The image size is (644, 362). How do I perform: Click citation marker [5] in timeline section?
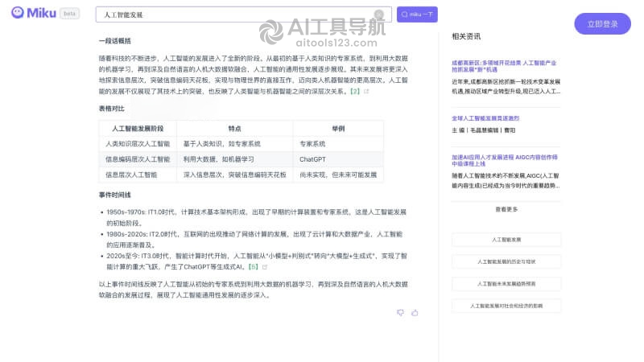click(254, 267)
